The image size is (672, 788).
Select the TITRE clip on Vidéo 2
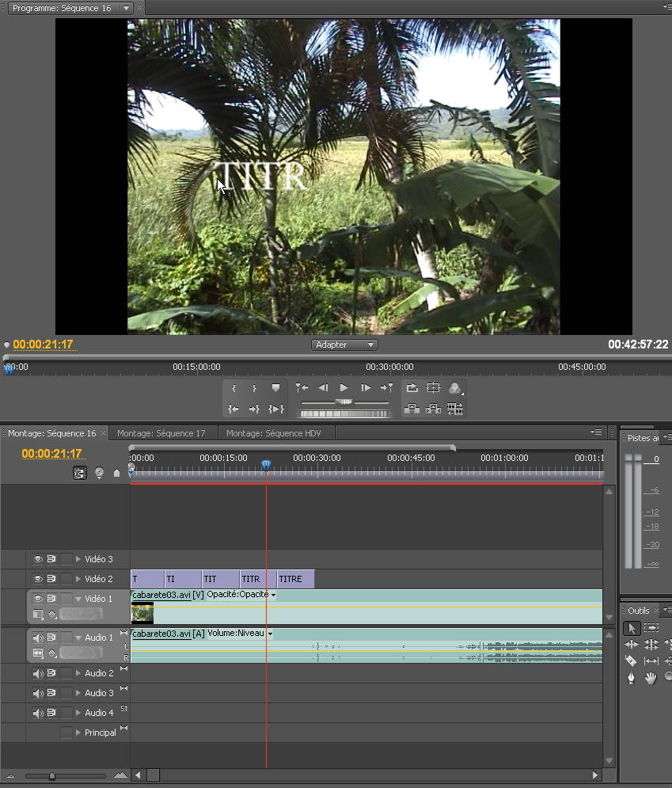295,579
